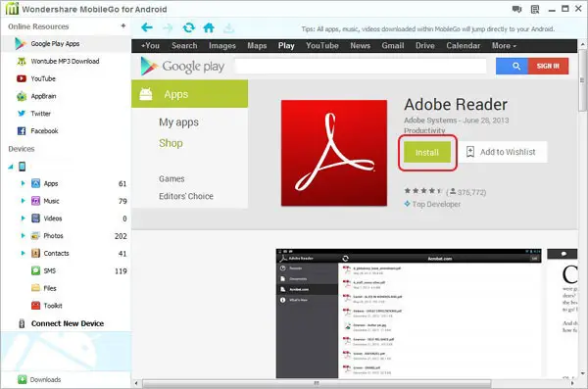Open Shop link in Play sidebar
This screenshot has height=389, width=588.
coord(171,143)
